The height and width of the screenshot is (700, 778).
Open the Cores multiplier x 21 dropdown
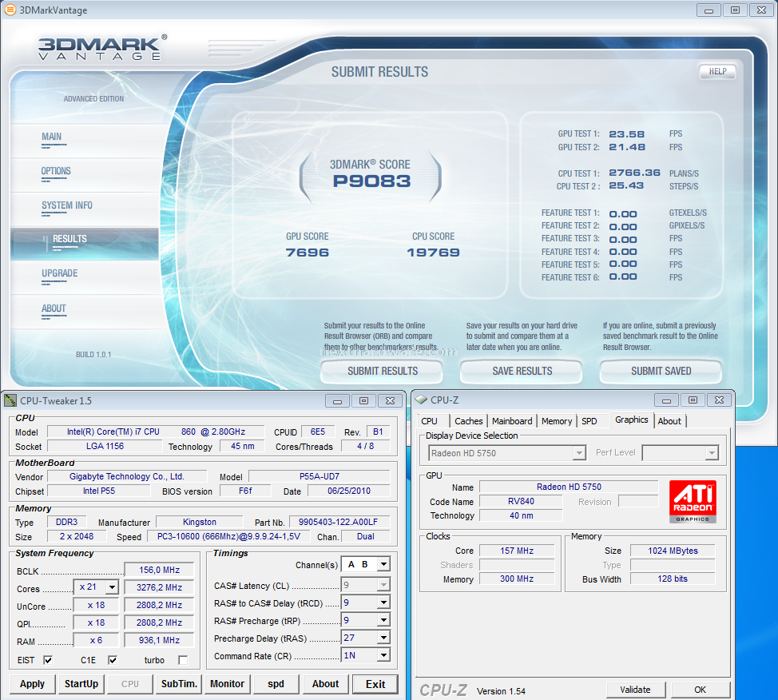tap(113, 587)
